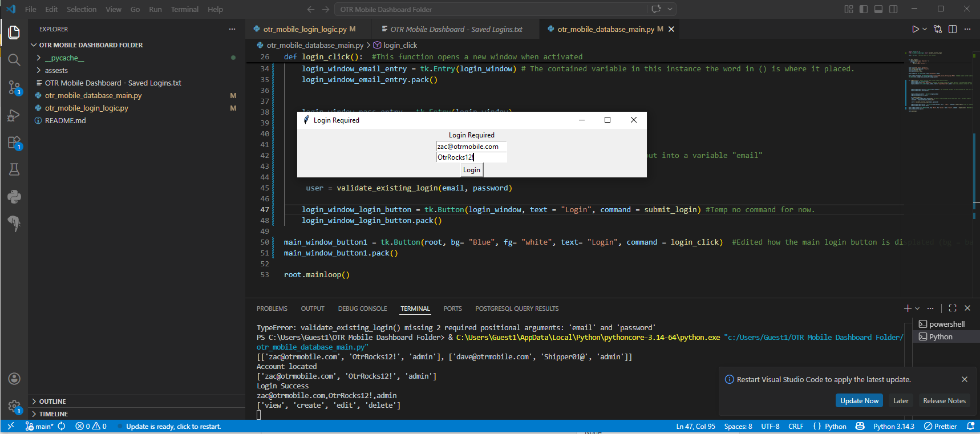980x434 pixels.
Task: Switch to POSTGRESQL QUERY RESULTS tab
Action: click(x=517, y=309)
